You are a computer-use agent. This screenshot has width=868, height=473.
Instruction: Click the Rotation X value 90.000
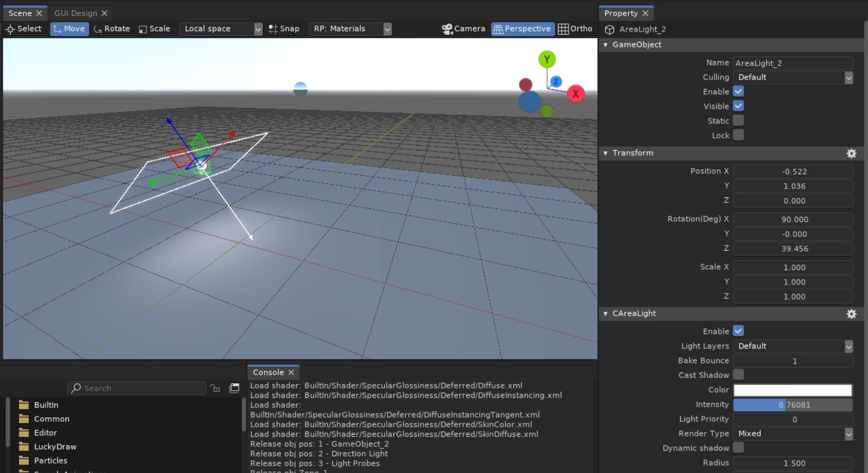pos(793,219)
